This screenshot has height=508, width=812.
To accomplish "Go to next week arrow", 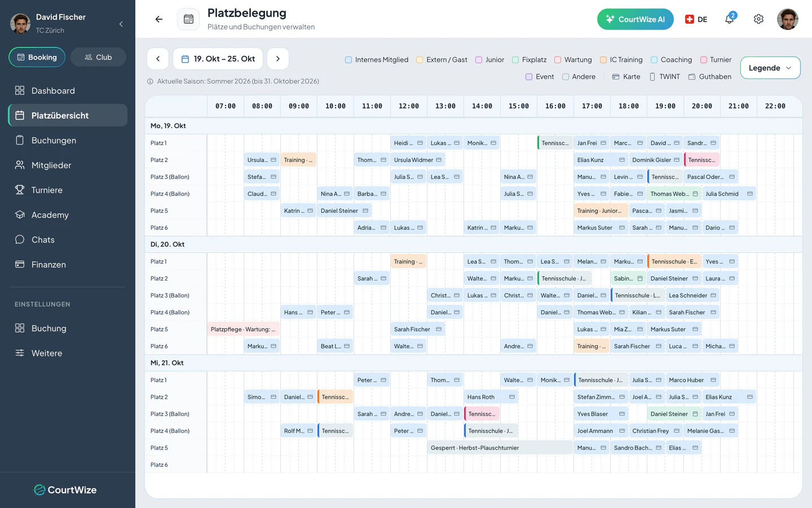I will [278, 59].
